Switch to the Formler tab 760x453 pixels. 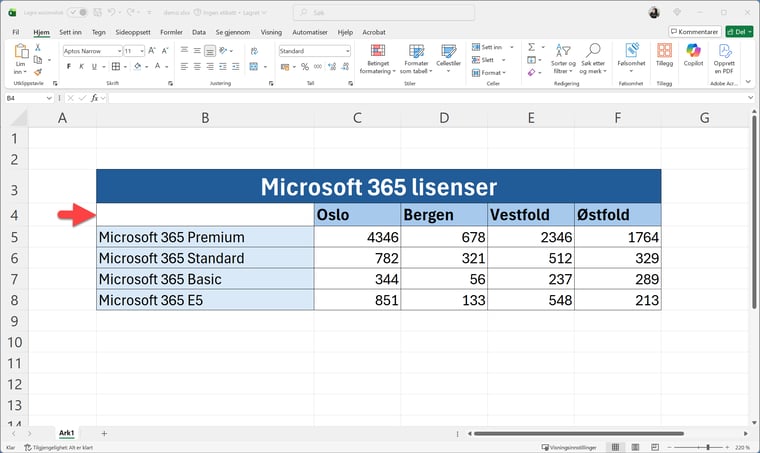171,32
